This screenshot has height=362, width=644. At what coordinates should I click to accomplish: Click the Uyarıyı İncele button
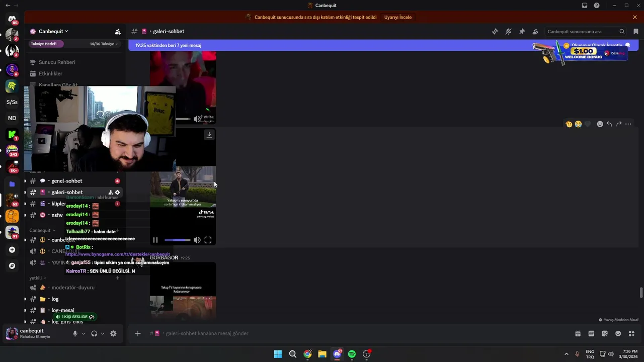click(398, 17)
